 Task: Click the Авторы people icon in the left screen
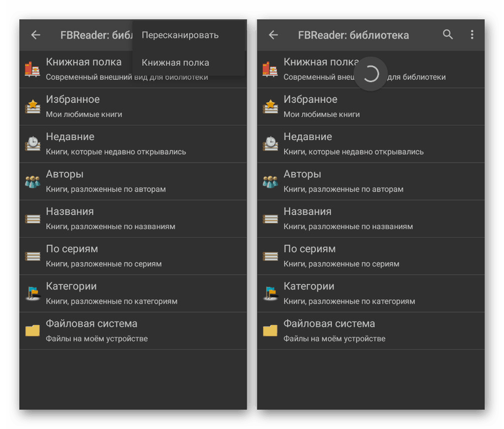[x=33, y=181]
